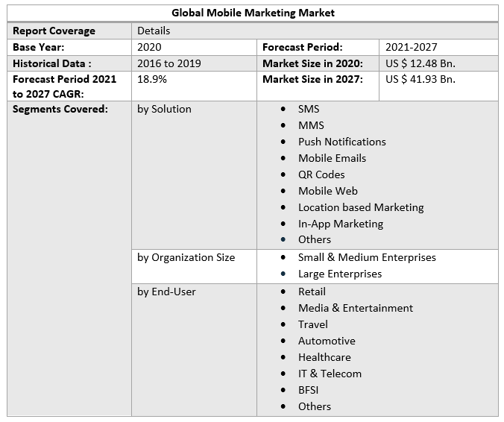Select the 'Report Coverage' header cell
The width and height of the screenshot is (504, 422).
tap(54, 31)
